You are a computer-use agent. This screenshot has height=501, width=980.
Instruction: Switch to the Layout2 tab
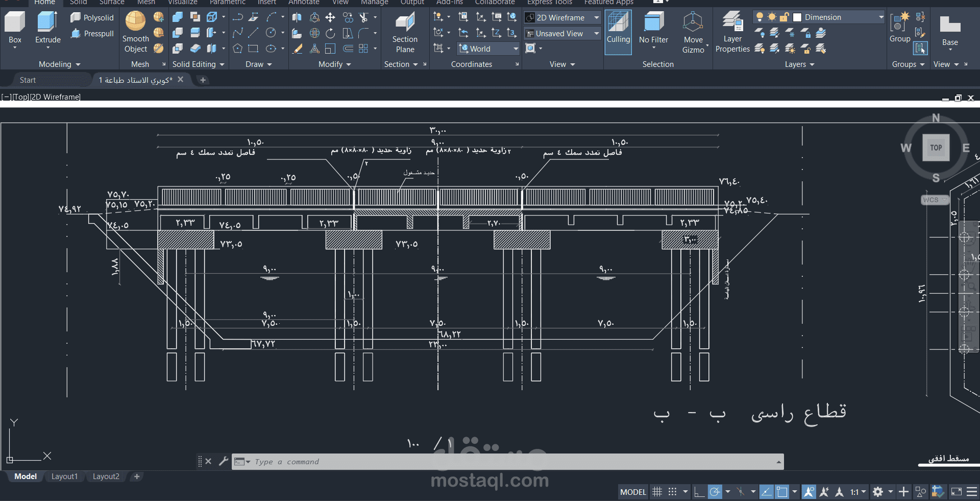coord(106,476)
